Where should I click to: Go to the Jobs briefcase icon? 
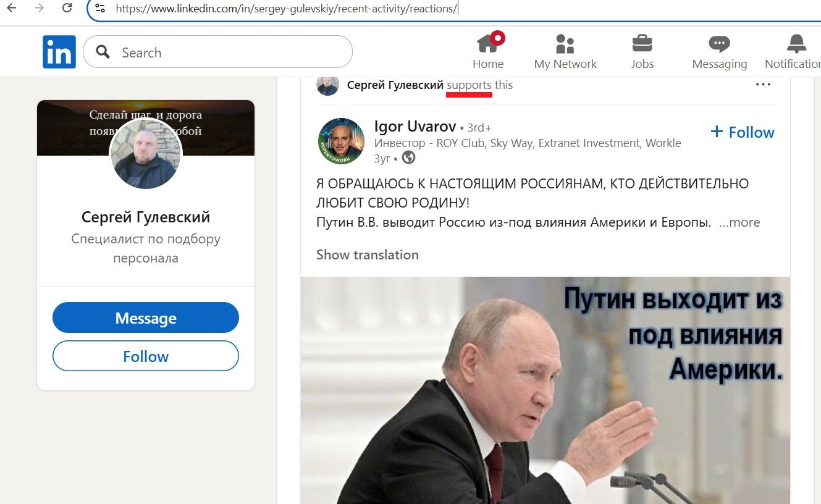642,44
